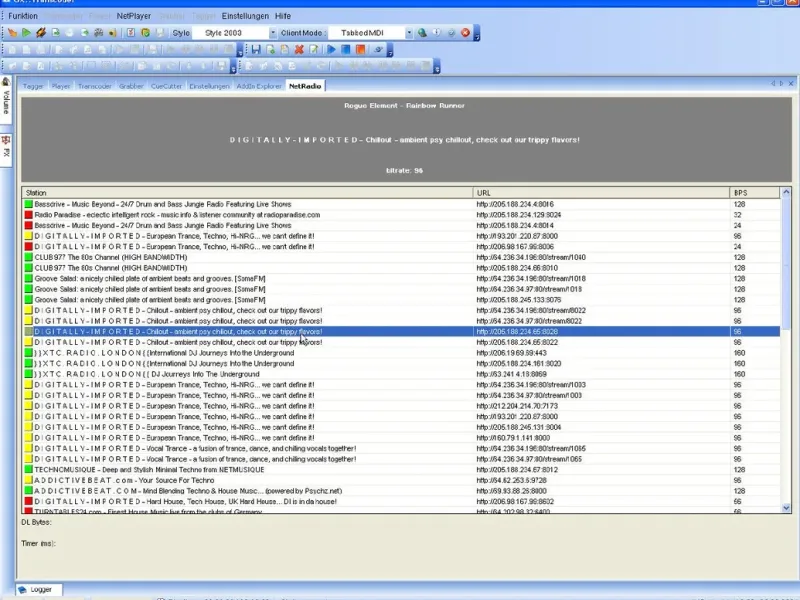Viewport: 800px width, 600px height.
Task: Select ADDICTIVEBEAT Your Source For Techno row
Action: (402, 480)
